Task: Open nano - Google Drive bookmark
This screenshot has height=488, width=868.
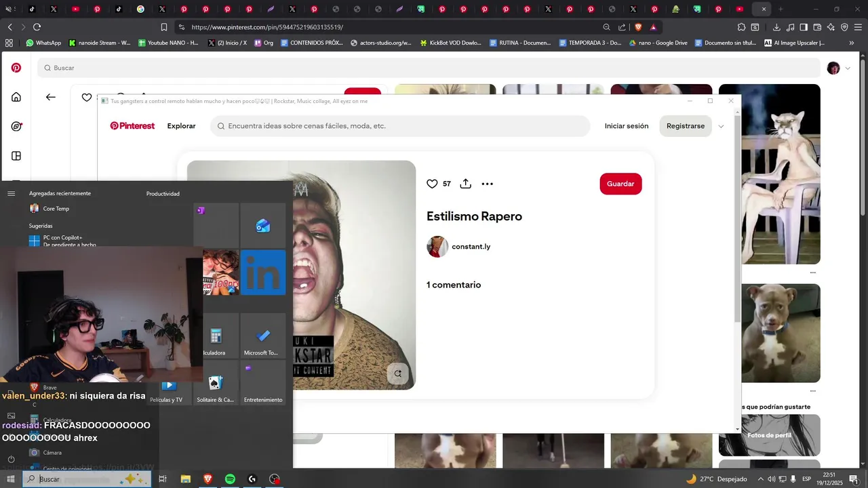Action: [658, 43]
